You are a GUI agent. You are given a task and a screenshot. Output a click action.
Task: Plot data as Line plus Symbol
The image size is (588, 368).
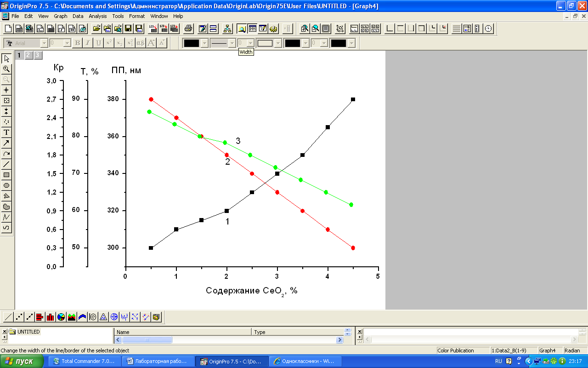click(29, 317)
